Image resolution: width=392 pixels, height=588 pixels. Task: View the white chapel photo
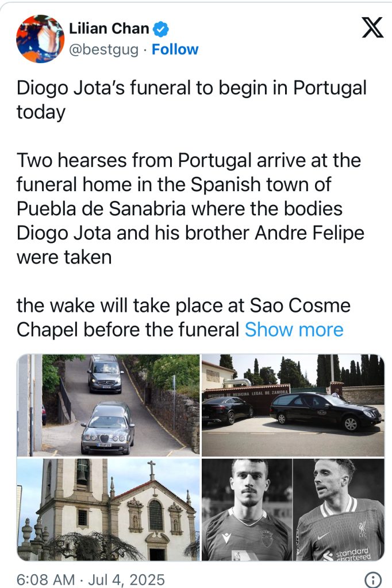click(x=109, y=509)
